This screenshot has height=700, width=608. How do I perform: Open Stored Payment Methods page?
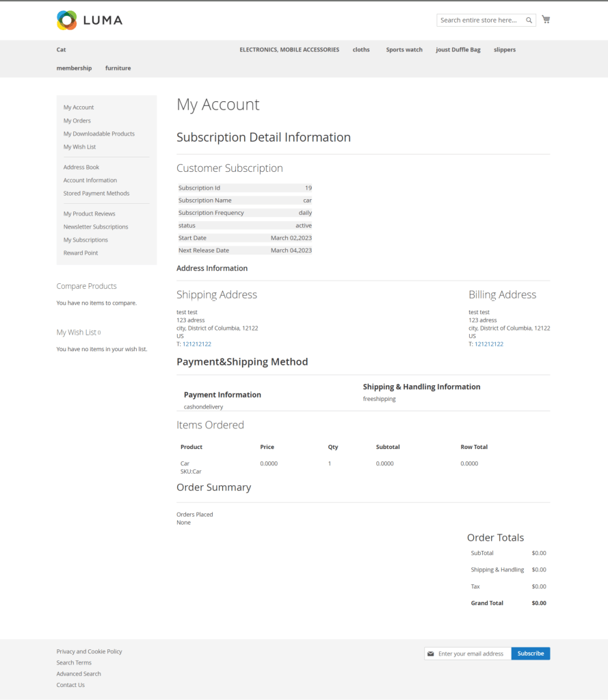96,193
